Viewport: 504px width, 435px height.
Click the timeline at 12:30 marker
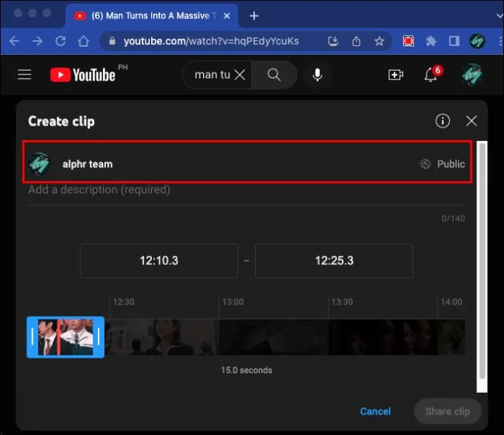click(123, 302)
